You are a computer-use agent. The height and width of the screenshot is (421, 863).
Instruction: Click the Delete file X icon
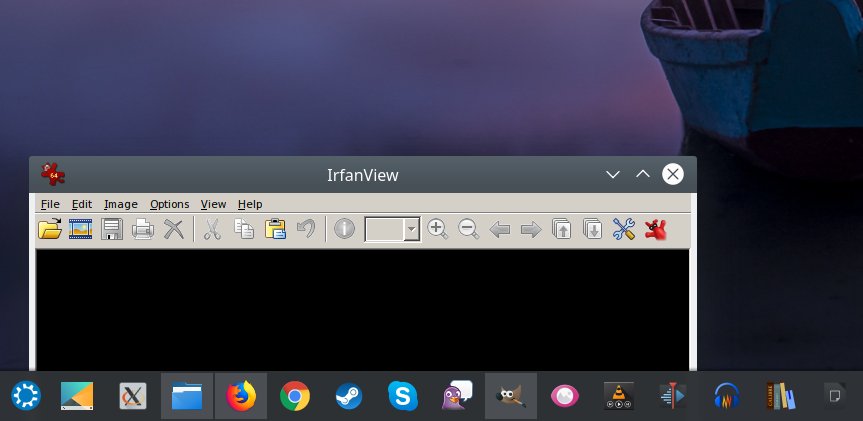174,229
